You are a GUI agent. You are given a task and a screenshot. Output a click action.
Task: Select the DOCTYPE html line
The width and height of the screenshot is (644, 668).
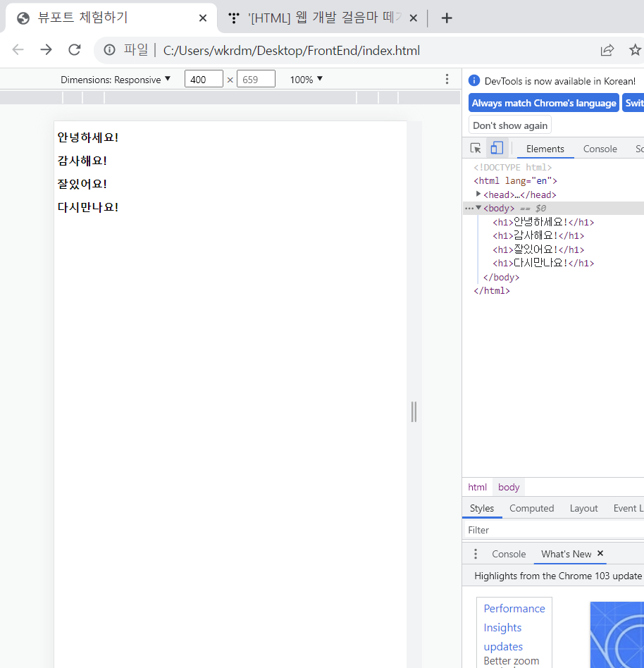513,167
